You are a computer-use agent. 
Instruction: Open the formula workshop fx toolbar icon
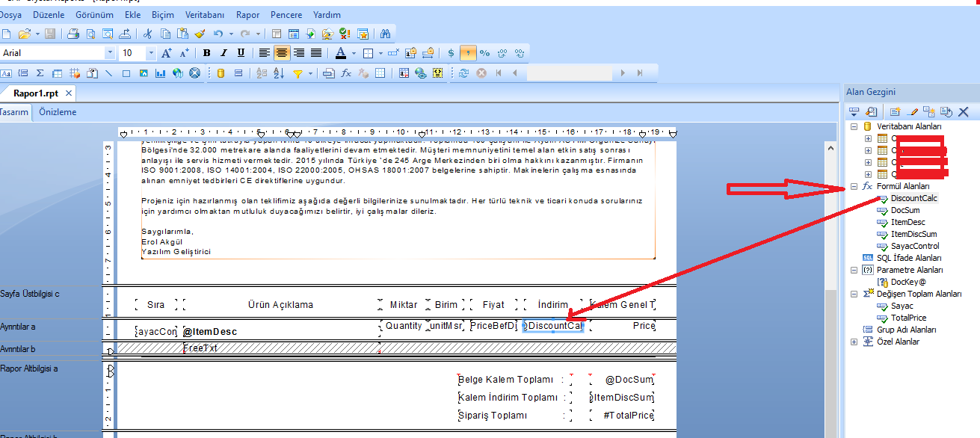click(x=346, y=73)
